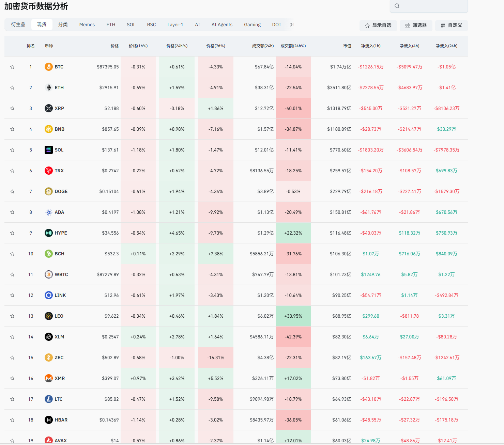Click the Monero XMR coin icon
This screenshot has width=504, height=445.
49,378
